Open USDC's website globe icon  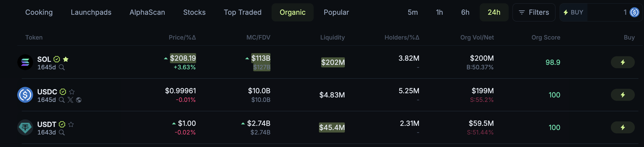(x=79, y=100)
